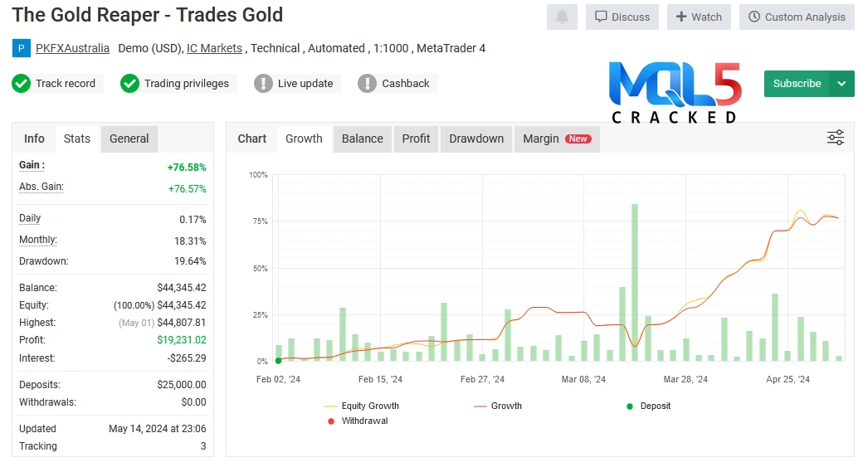Click the Withdrawals $0.00 value
The image size is (868, 472).
[x=193, y=402]
